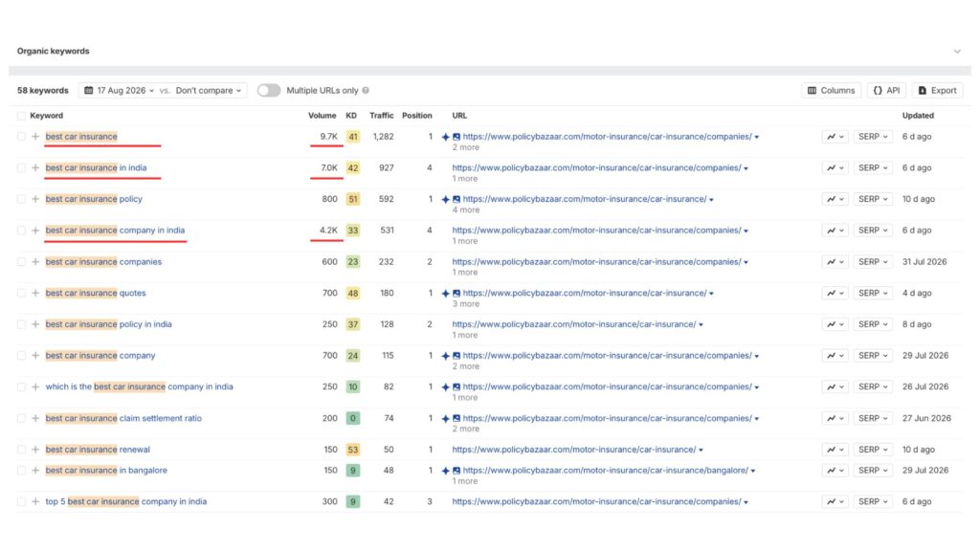Open the SERP dropdown for 'top 5 best car insurance company in india' row
Viewport: 980px width, 551px height.
pyautogui.click(x=873, y=501)
